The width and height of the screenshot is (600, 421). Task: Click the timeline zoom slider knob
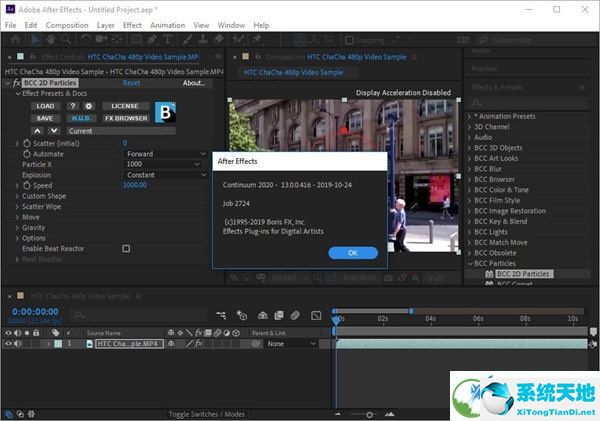coord(369,415)
